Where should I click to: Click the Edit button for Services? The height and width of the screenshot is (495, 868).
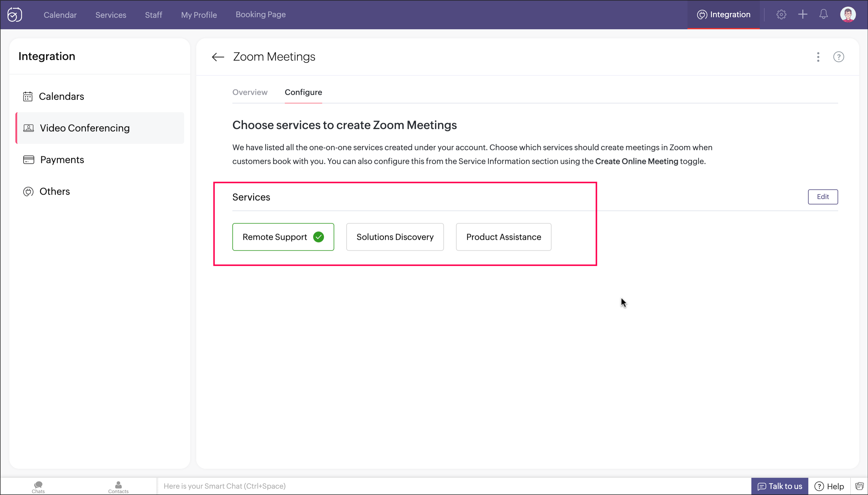click(823, 197)
